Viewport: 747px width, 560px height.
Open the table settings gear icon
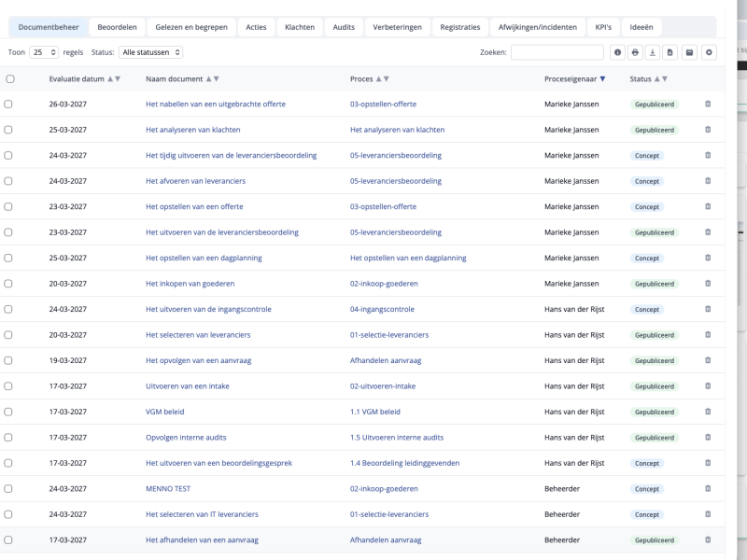coord(709,51)
